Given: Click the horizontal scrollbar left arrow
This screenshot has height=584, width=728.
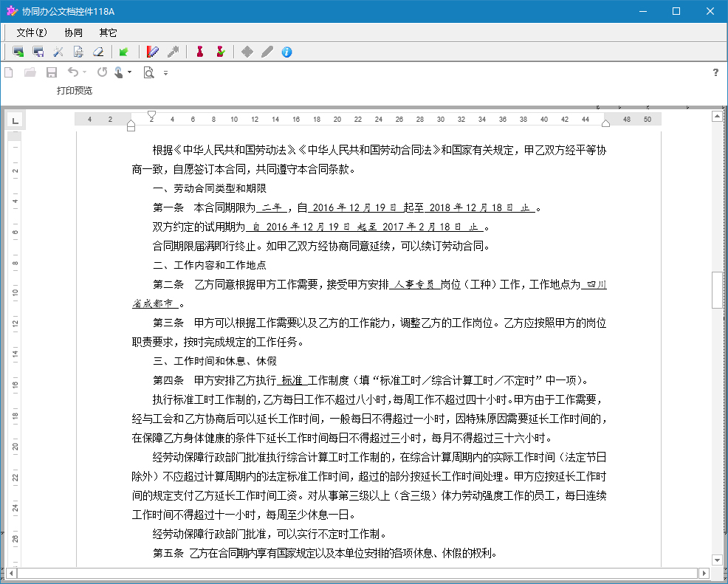Looking at the screenshot, I should (x=12, y=574).
